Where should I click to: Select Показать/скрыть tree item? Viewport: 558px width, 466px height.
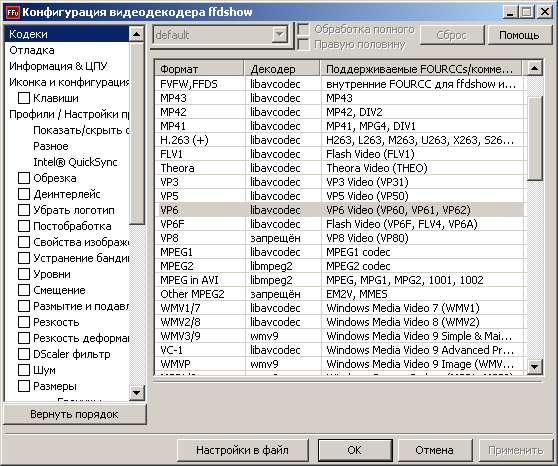pos(80,130)
